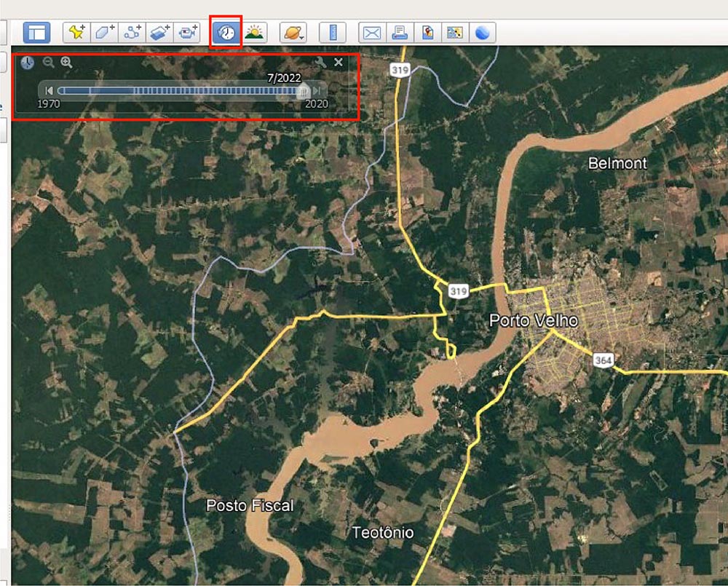Open the Add Path tool
The height and width of the screenshot is (586, 728).
pos(132,31)
